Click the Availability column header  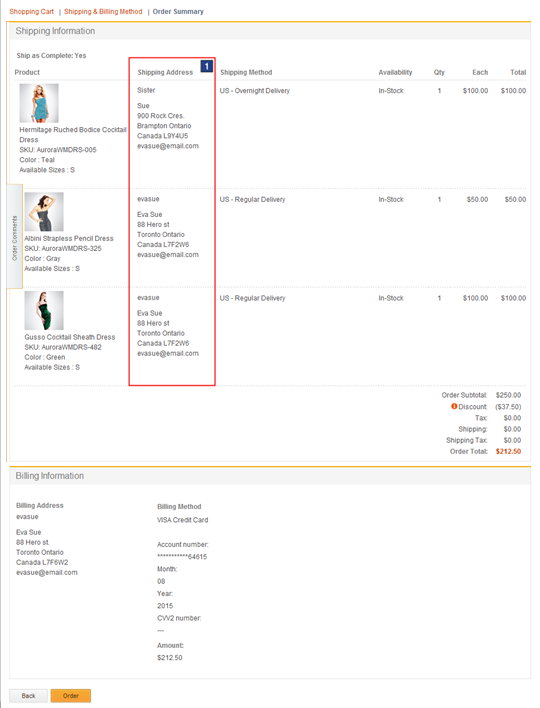click(395, 72)
